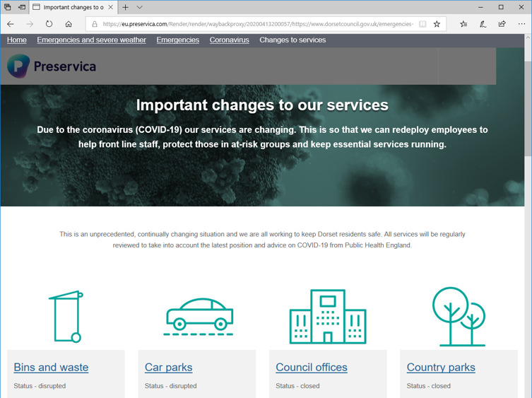Click 'Status - disrupted' under Car parks

[171, 386]
